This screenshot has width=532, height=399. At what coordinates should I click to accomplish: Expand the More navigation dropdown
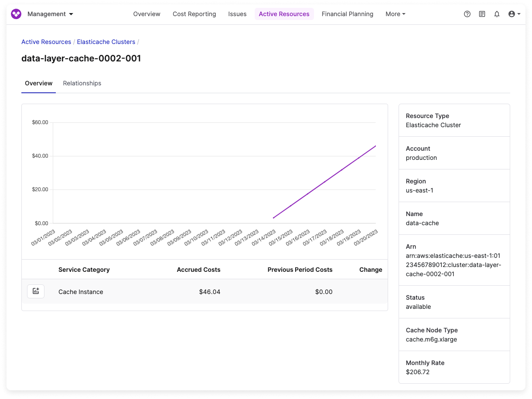click(x=396, y=14)
